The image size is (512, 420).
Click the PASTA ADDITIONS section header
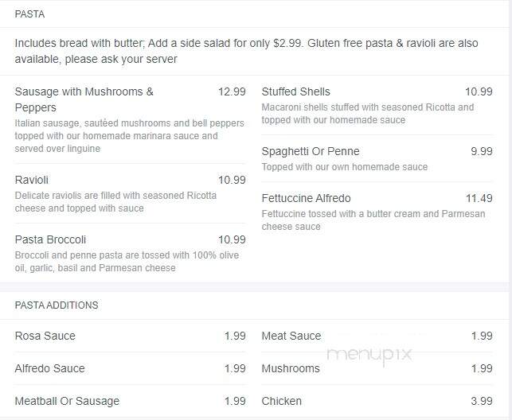57,305
